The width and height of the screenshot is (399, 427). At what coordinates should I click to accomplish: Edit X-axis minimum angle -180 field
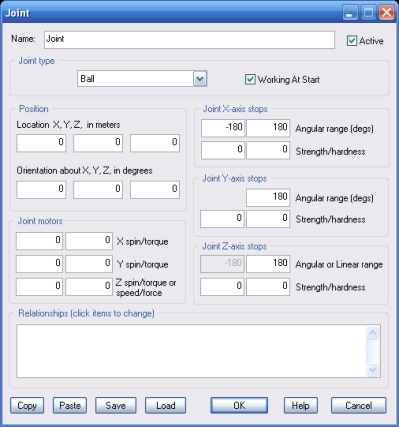coord(223,128)
